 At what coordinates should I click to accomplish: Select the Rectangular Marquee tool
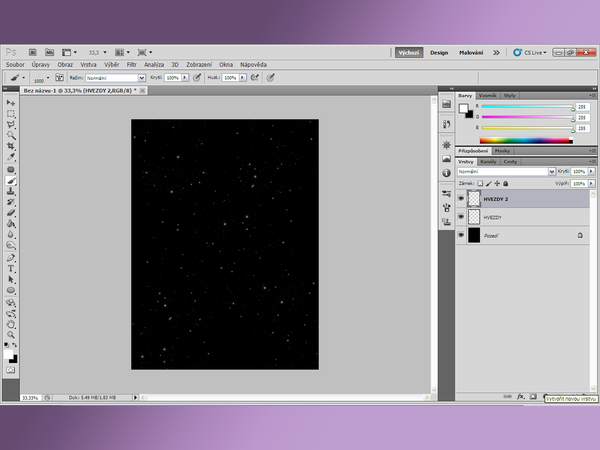tap(11, 114)
